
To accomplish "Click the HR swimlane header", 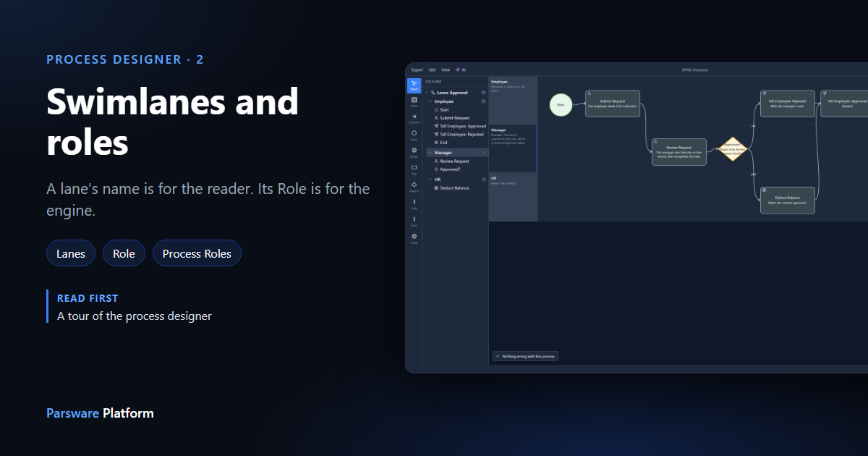I will pyautogui.click(x=513, y=197).
